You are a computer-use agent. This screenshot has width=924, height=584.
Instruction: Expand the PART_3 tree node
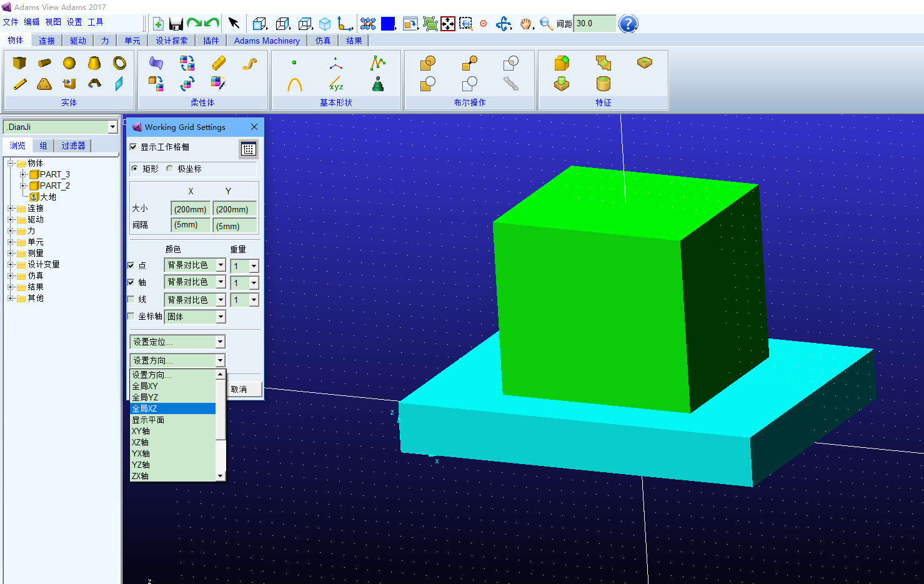click(x=23, y=174)
